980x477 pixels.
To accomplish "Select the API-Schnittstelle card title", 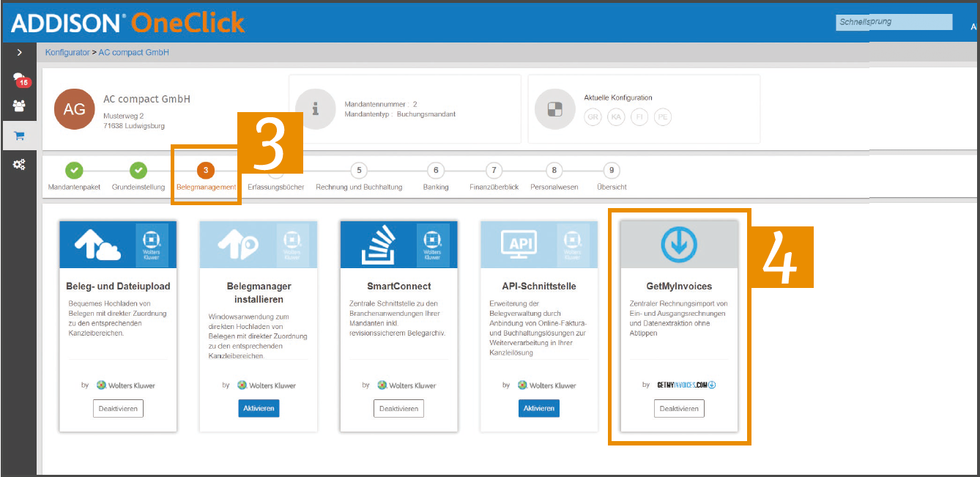I will click(539, 286).
